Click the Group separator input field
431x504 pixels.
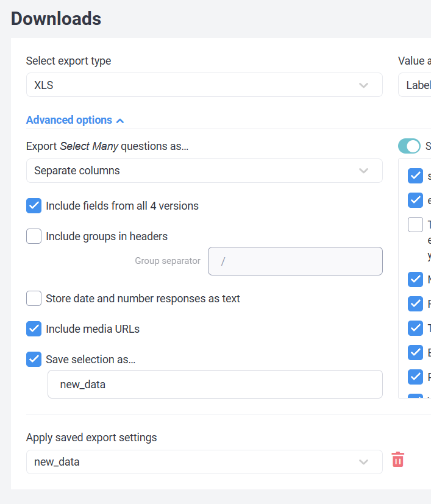[295, 261]
